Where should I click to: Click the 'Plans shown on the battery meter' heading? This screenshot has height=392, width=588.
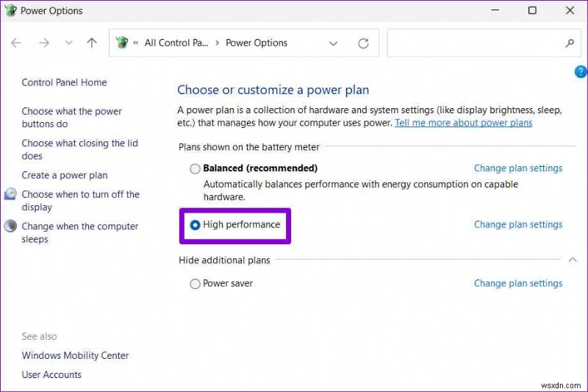tap(249, 147)
